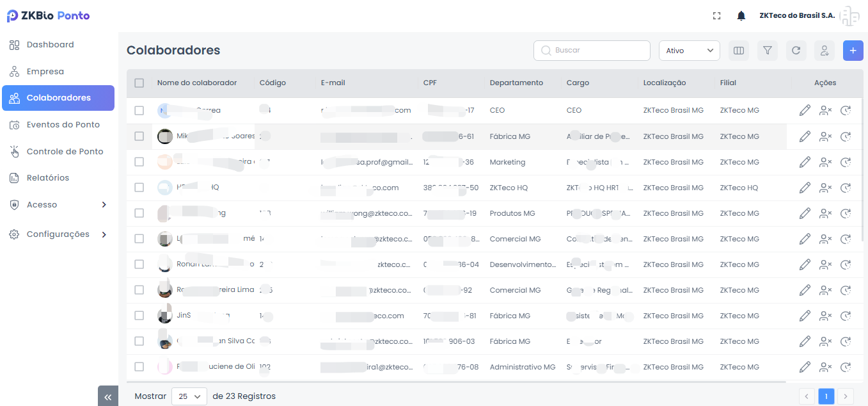Click the notification bell icon
This screenshot has height=406, width=868.
(741, 16)
